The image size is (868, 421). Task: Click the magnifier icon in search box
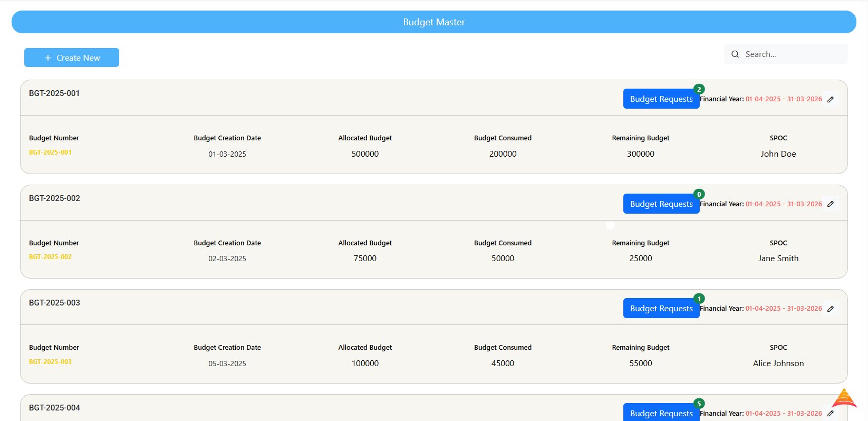[735, 54]
